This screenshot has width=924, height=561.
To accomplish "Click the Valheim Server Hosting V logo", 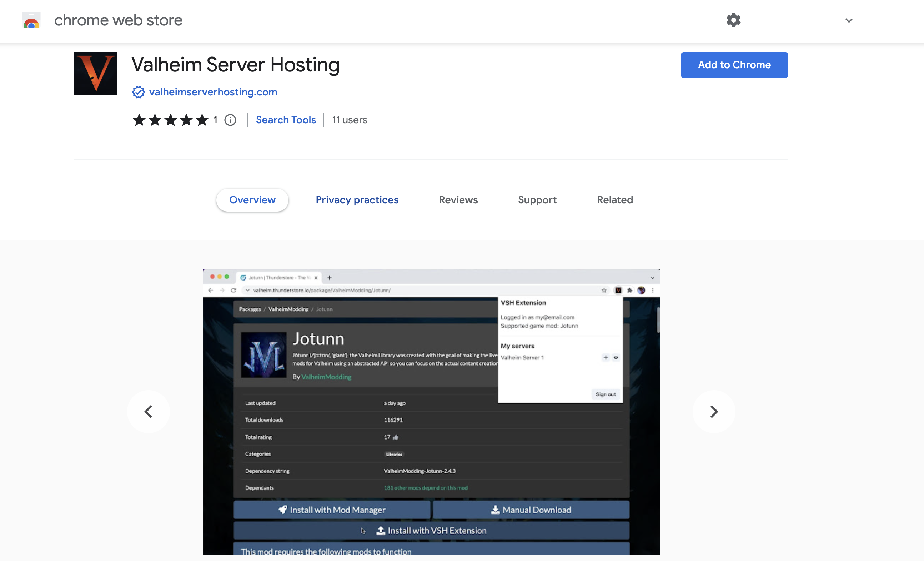I will (96, 74).
